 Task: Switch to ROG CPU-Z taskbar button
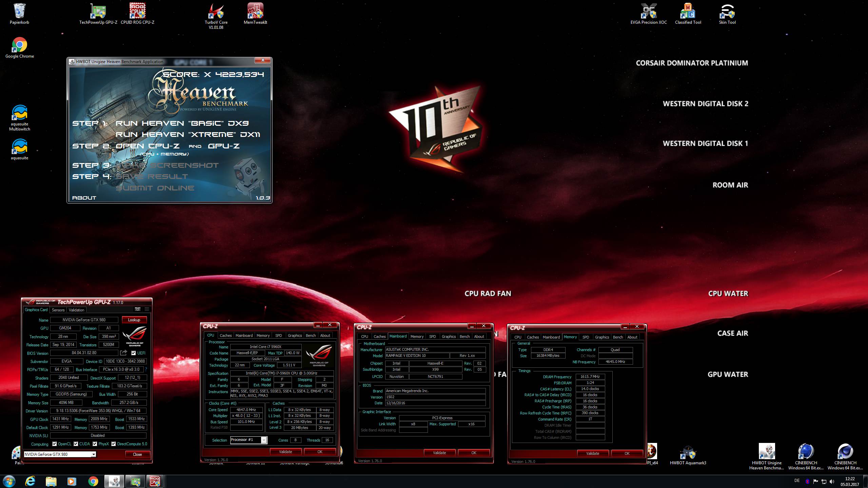coord(156,481)
